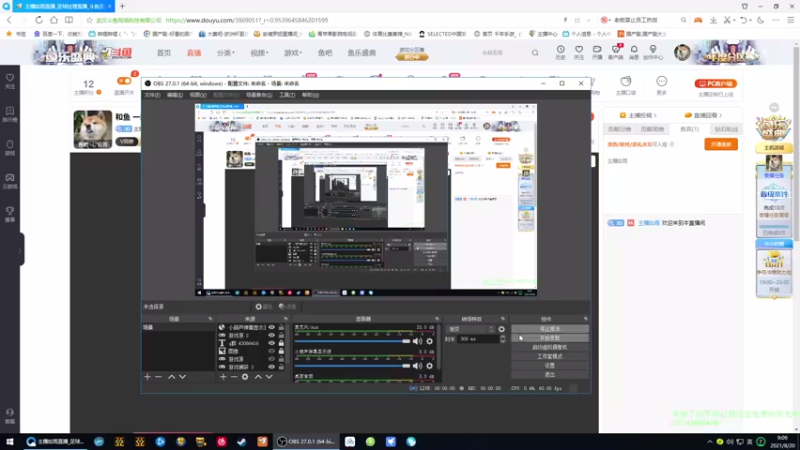Add a new scene with the plus icon in OBS Scenes panel
The width and height of the screenshot is (800, 450).
click(x=147, y=377)
